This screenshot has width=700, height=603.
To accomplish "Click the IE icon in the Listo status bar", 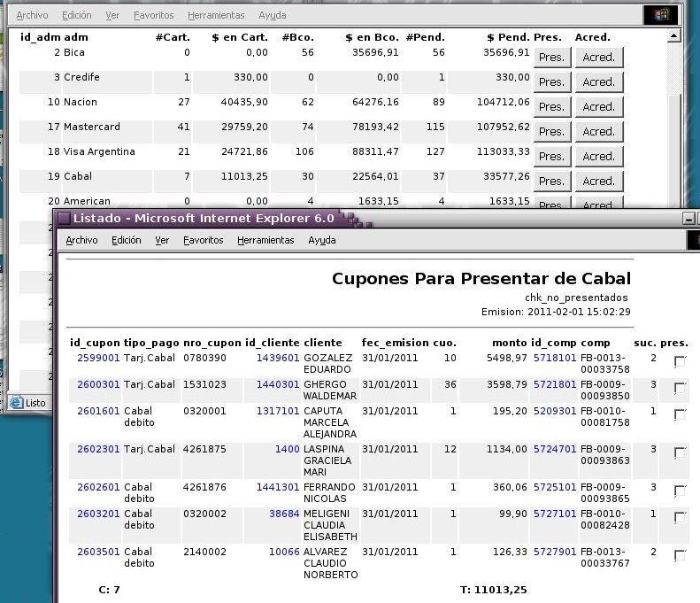I will [17, 403].
